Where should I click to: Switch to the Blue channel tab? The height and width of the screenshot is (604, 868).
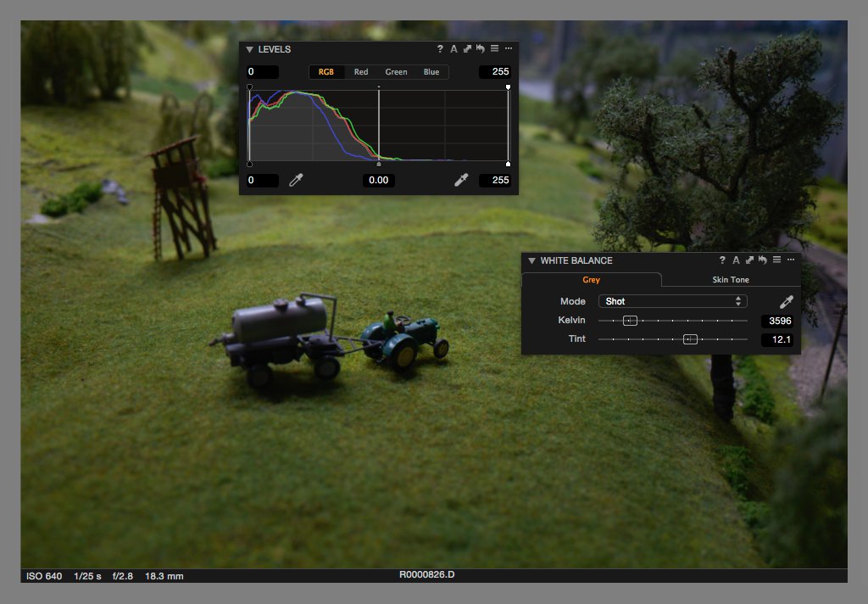[x=431, y=72]
